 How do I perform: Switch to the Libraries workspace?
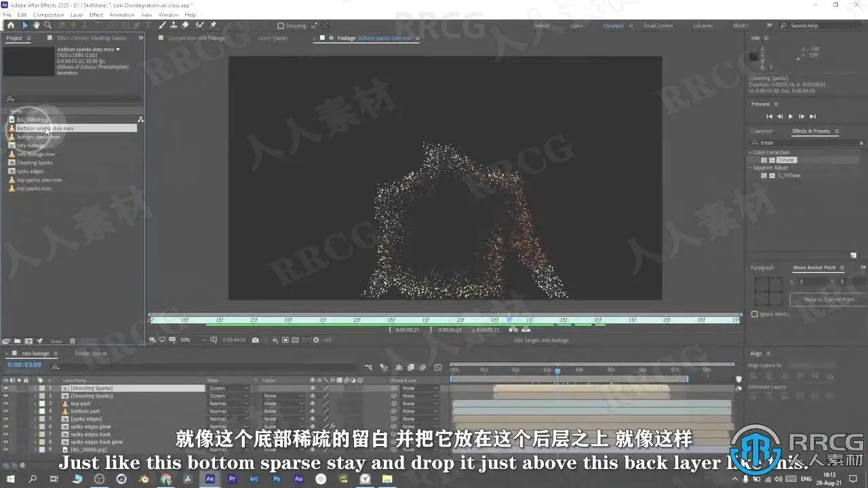pos(703,26)
